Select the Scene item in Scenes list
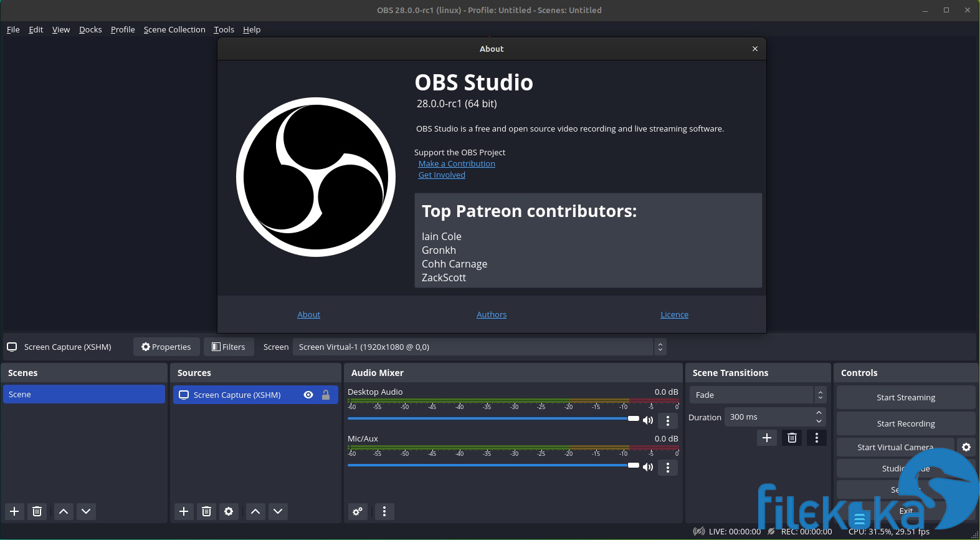 click(x=84, y=394)
